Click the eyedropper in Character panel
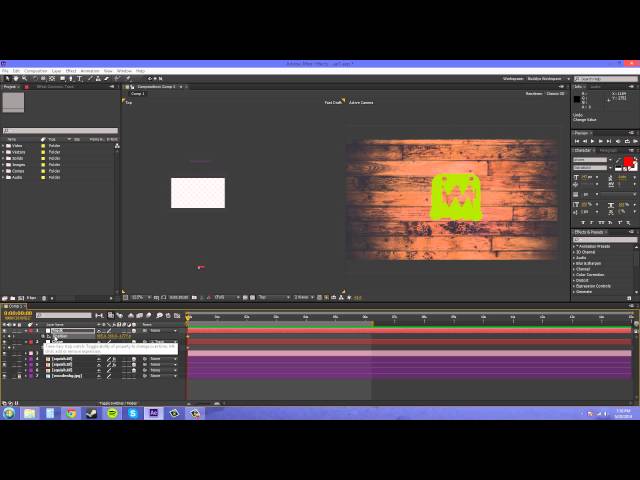 click(x=618, y=160)
